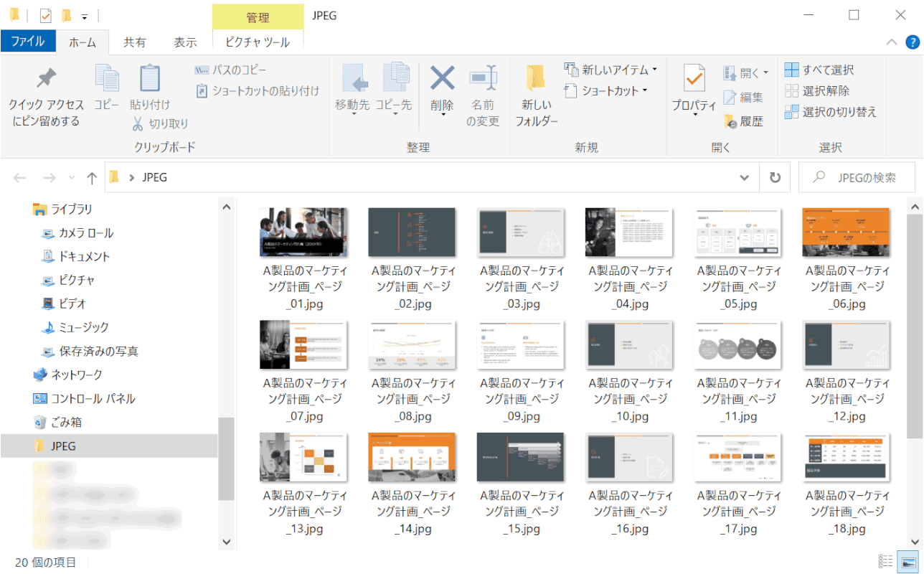The image size is (924, 574).
Task: Select Saved Pictures (保存済みの写真)
Action: [89, 352]
